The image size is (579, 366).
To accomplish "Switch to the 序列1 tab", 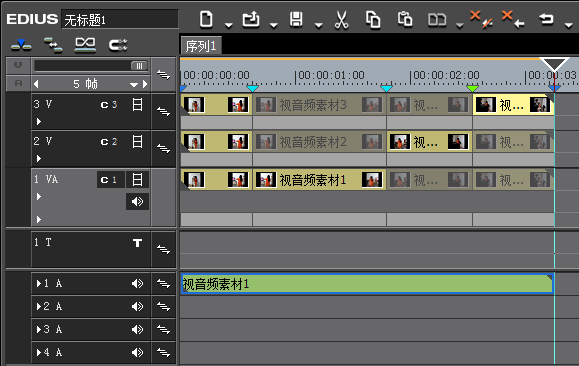I will 201,46.
